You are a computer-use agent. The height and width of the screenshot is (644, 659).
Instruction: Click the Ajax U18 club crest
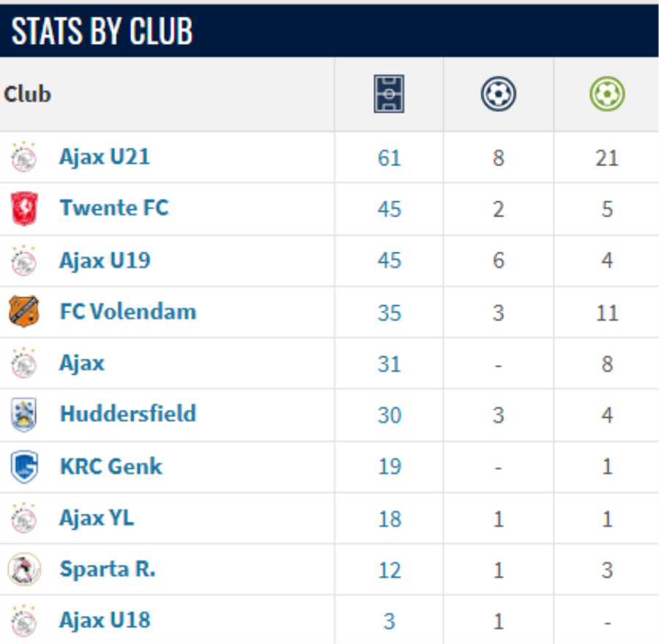pyautogui.click(x=23, y=621)
